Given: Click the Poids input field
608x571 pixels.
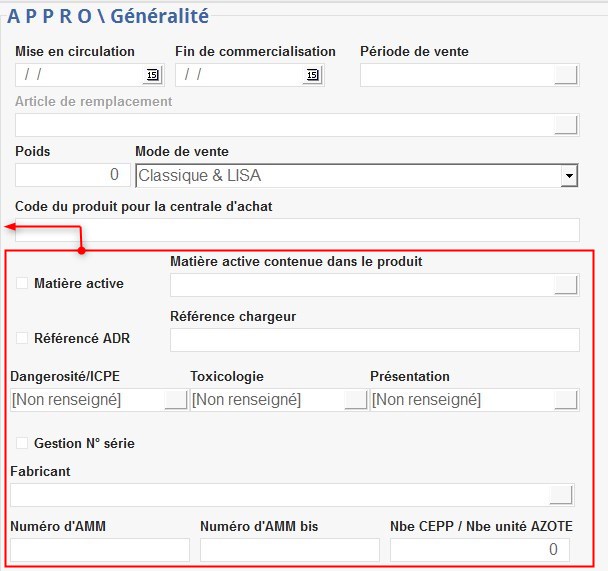Looking at the screenshot, I should [x=70, y=175].
